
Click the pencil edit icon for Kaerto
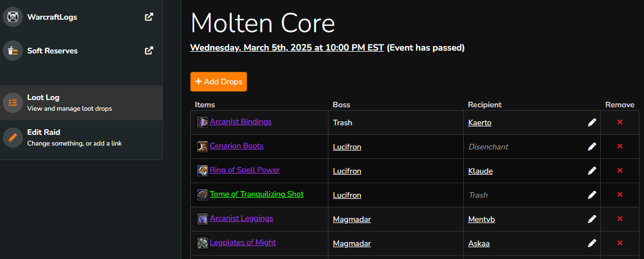[592, 122]
